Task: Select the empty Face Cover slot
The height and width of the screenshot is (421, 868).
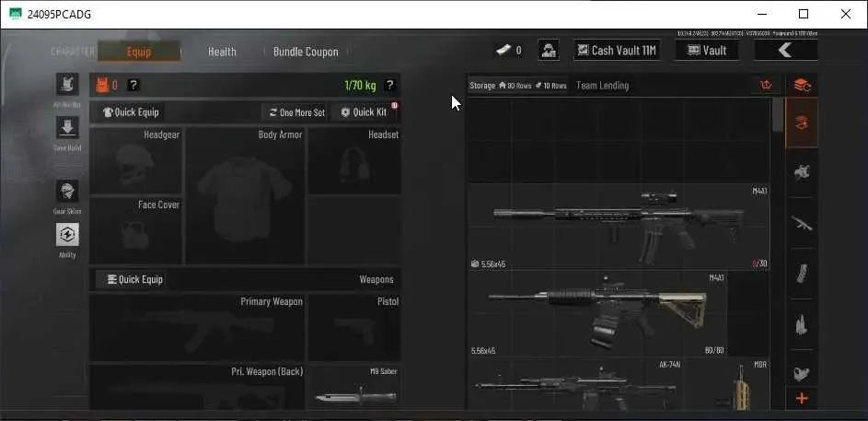Action: tap(135, 231)
